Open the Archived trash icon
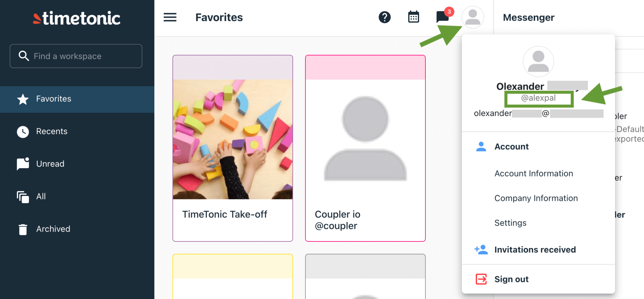Viewport: 644px width, 299px height. (x=23, y=229)
